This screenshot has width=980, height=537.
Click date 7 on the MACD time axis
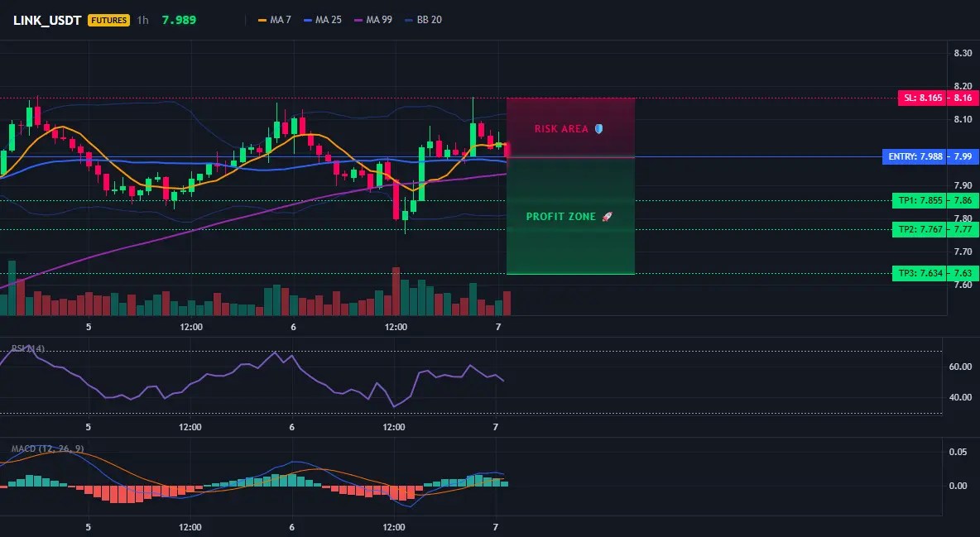(x=496, y=527)
